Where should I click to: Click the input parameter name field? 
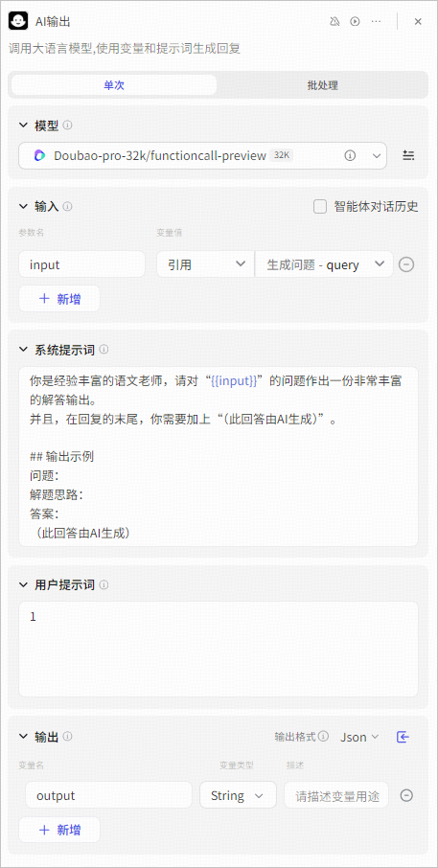[82, 264]
